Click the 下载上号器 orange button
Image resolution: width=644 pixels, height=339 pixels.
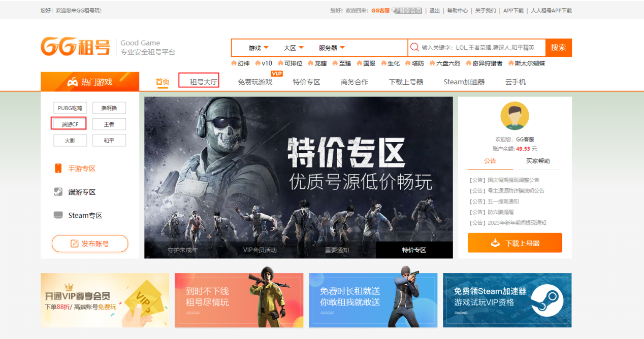pos(514,243)
